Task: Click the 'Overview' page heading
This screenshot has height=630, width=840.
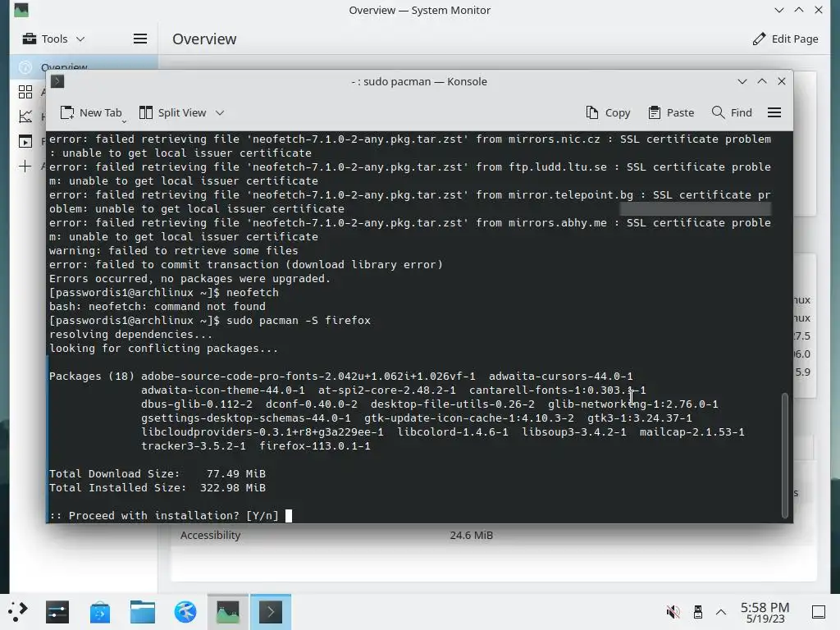Action: pyautogui.click(x=204, y=39)
